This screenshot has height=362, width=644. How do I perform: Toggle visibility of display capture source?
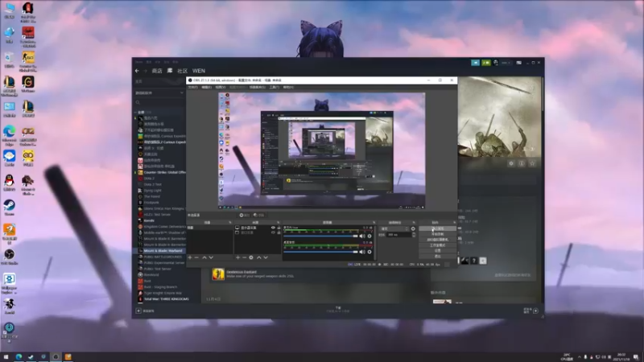tap(273, 228)
